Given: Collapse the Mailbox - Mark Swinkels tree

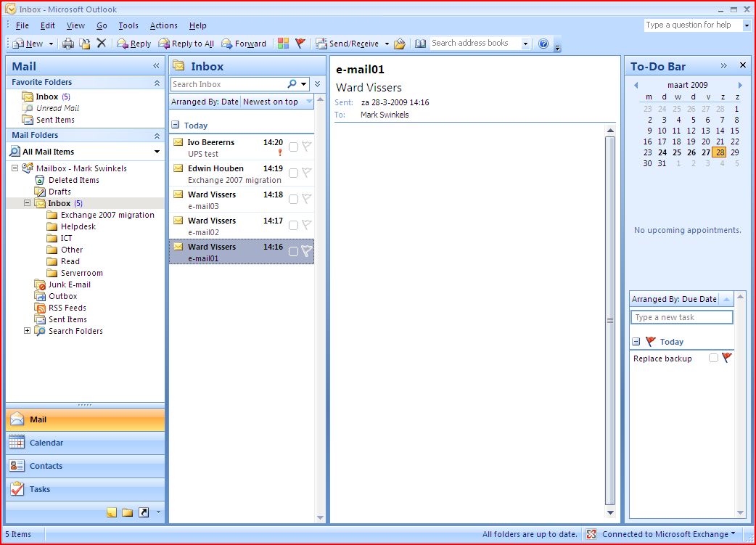Looking at the screenshot, I should 15,168.
